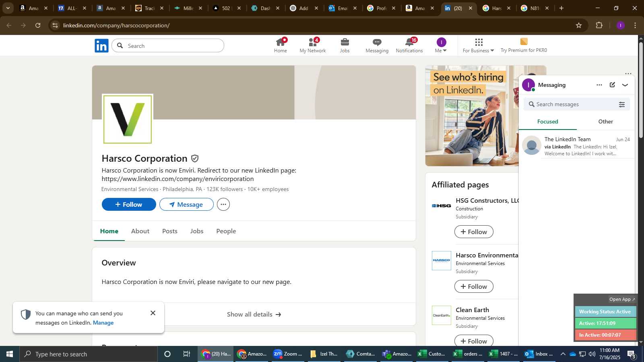Switch to the About tab

(140, 231)
